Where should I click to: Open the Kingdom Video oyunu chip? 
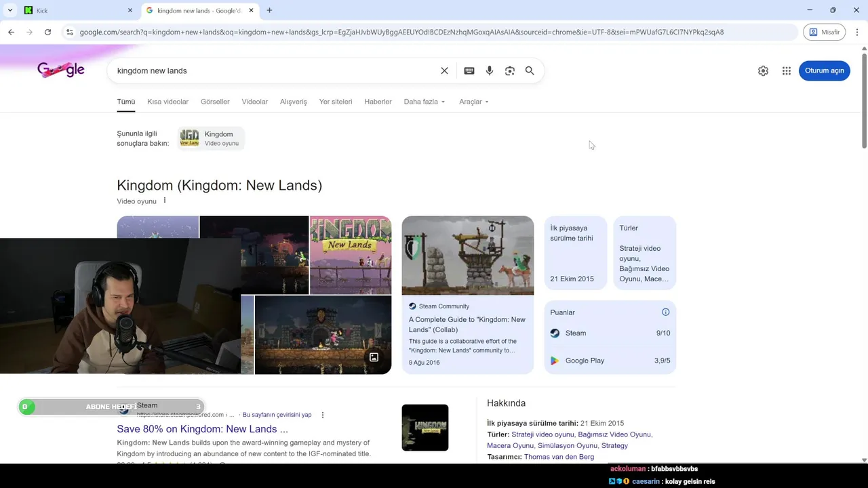click(211, 138)
